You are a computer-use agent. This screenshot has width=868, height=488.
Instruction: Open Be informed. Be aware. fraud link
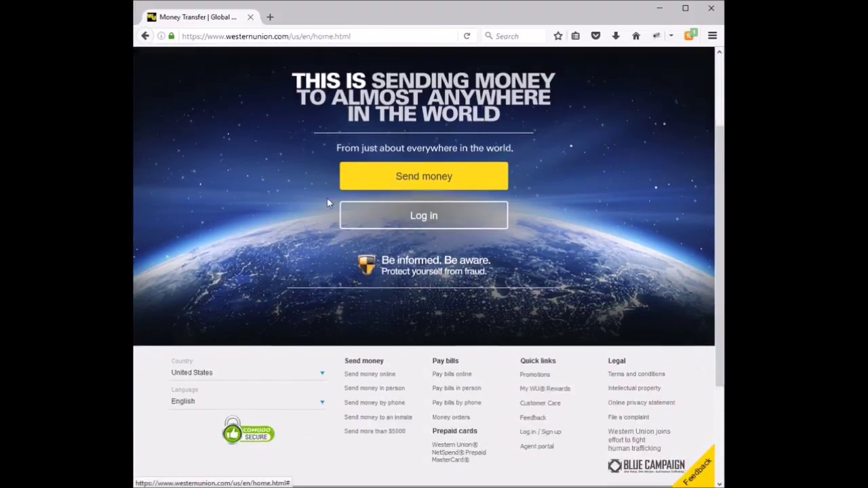(x=435, y=266)
